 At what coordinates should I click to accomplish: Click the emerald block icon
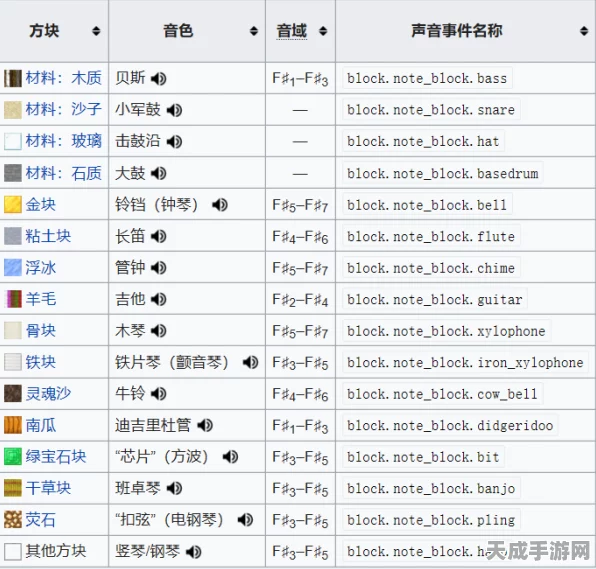click(x=13, y=457)
